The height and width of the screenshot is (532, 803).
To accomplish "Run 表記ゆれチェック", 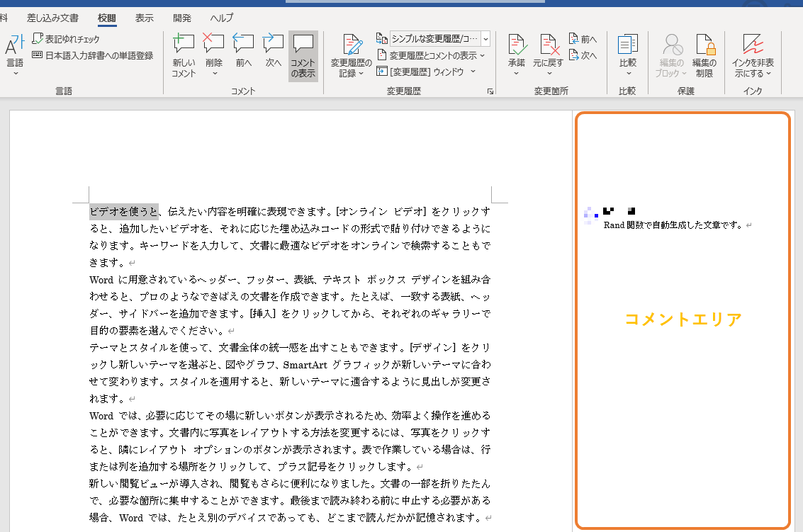I will coord(71,39).
